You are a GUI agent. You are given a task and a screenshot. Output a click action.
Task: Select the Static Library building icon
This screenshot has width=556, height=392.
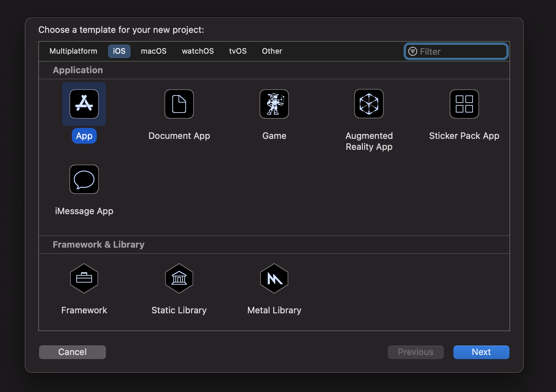click(x=179, y=278)
